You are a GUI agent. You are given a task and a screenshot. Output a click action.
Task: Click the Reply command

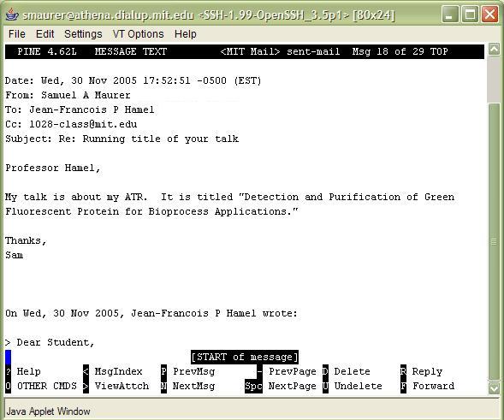tap(427, 371)
